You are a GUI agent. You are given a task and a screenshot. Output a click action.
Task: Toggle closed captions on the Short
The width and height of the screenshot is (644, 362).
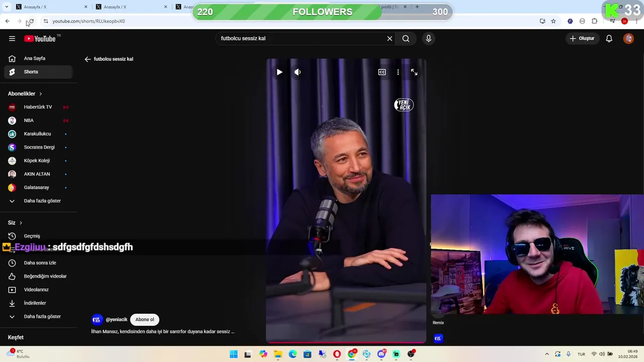click(382, 72)
